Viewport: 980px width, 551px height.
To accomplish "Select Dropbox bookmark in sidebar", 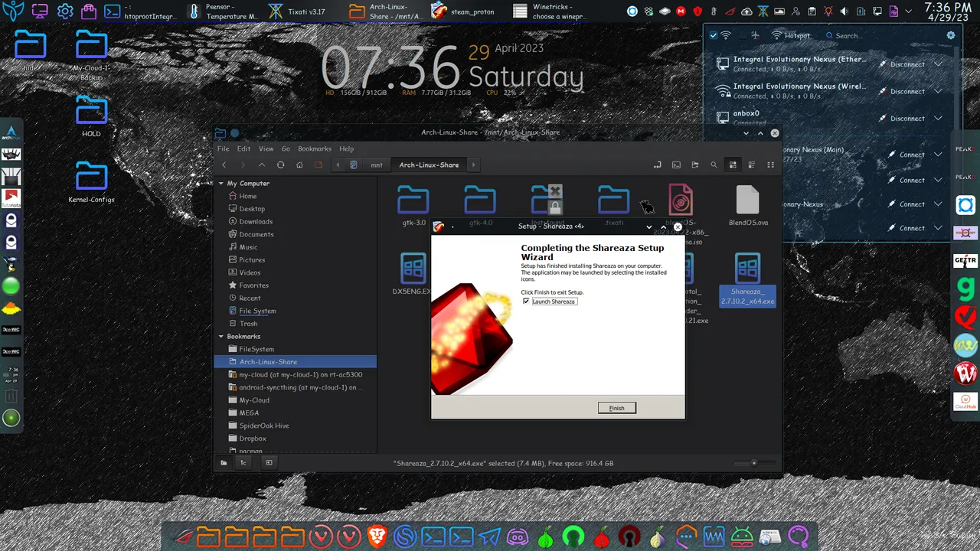I will (x=253, y=439).
